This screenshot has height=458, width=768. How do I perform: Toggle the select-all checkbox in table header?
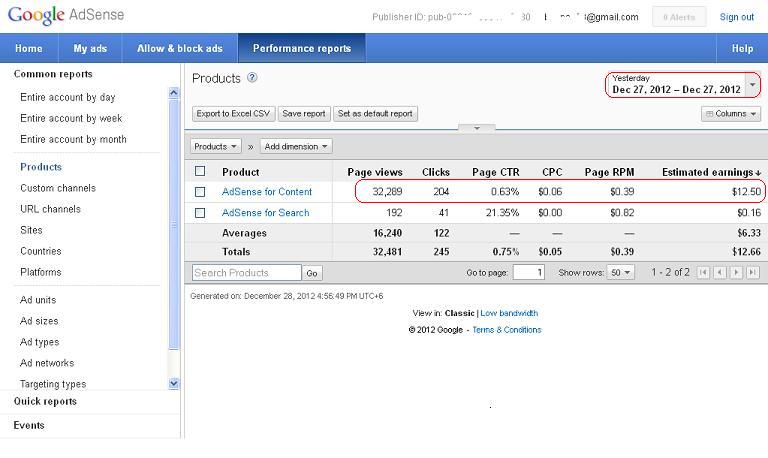[200, 171]
